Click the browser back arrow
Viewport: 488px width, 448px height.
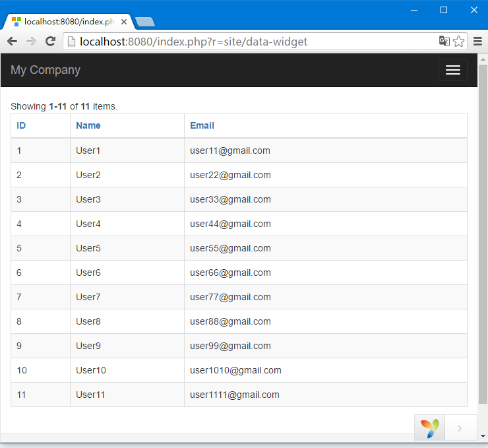pos(12,41)
